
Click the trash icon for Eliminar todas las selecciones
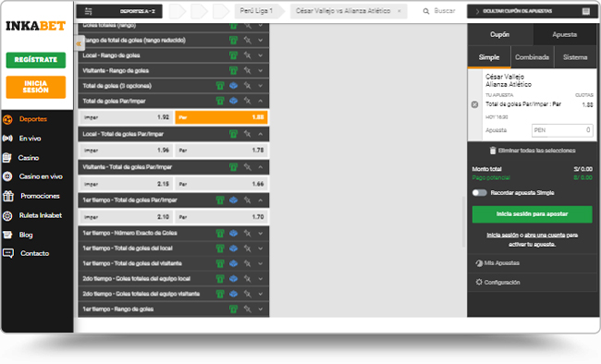point(493,151)
